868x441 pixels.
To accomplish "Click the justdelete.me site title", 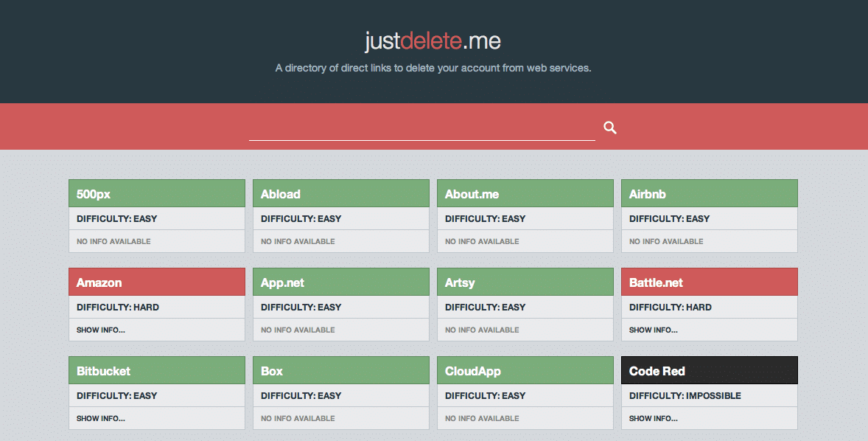I will [x=433, y=41].
